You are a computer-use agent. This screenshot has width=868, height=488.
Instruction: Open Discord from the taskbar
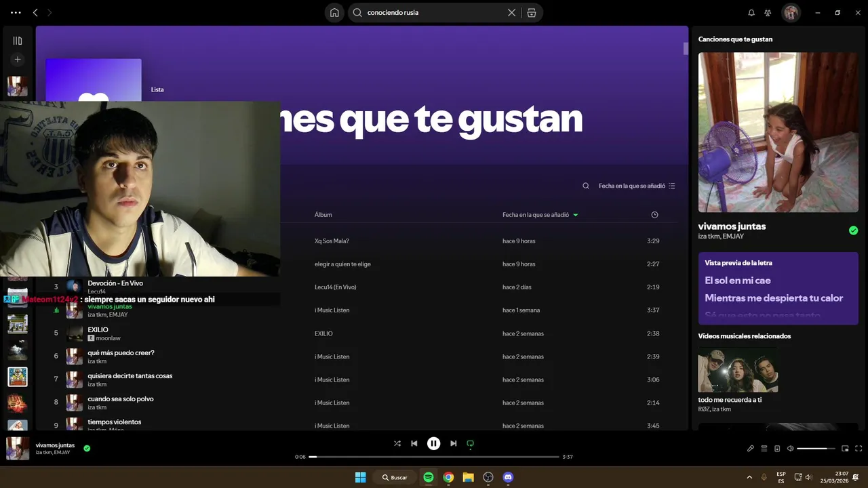(508, 477)
